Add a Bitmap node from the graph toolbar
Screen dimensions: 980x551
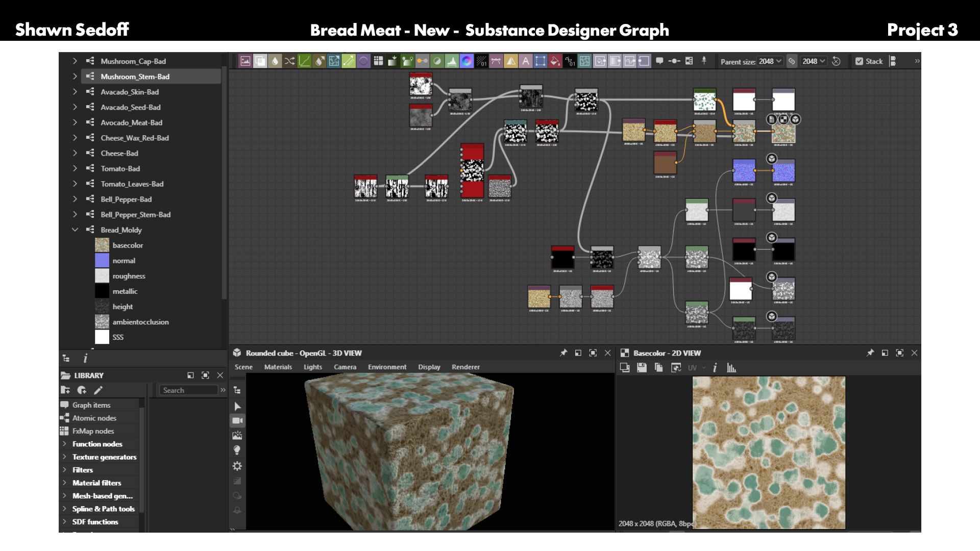pos(246,61)
